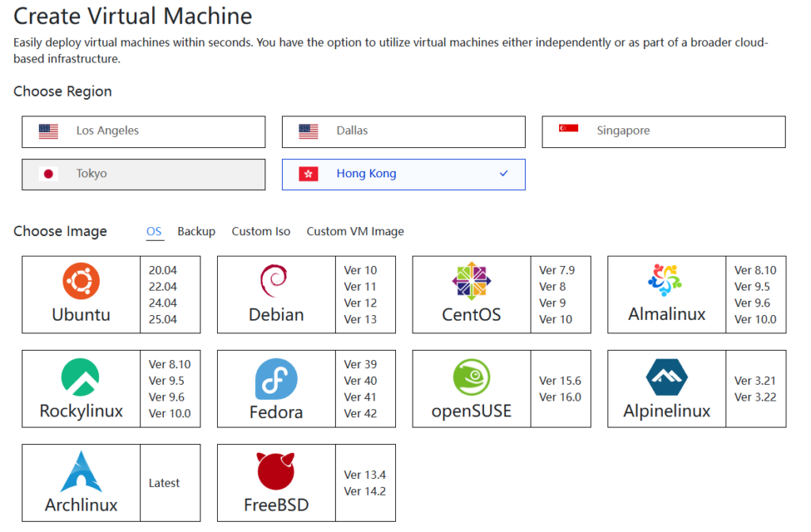Choose the Tokyo region option

pos(143,174)
